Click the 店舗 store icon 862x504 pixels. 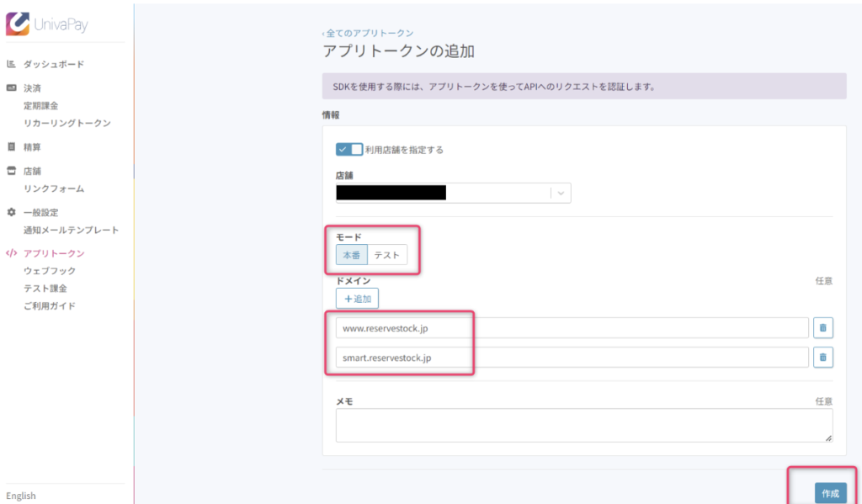[12, 171]
